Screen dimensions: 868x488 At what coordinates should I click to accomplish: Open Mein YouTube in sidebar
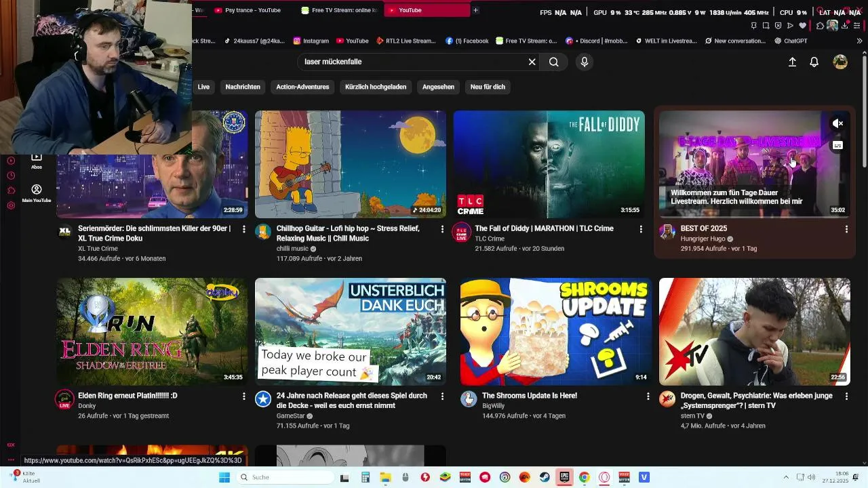(37, 194)
